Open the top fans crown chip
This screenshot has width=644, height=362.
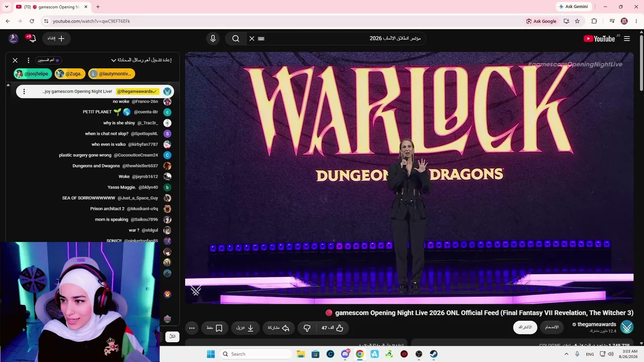click(x=49, y=60)
